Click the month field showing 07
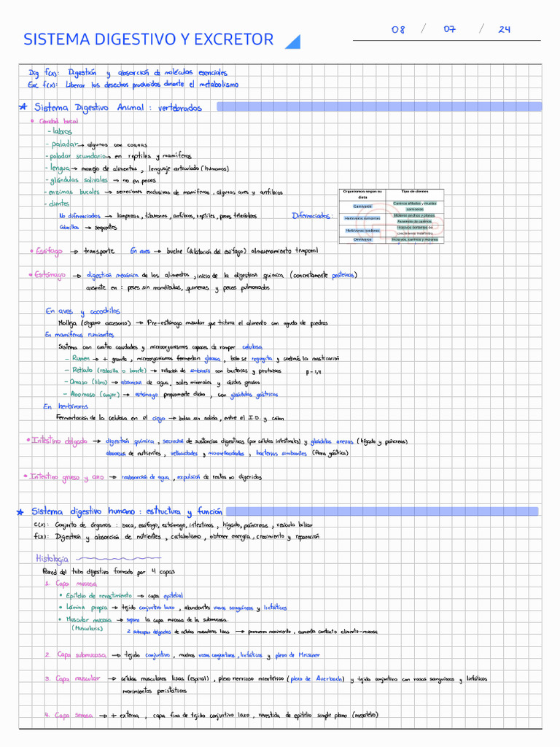560x747 pixels. 450,30
